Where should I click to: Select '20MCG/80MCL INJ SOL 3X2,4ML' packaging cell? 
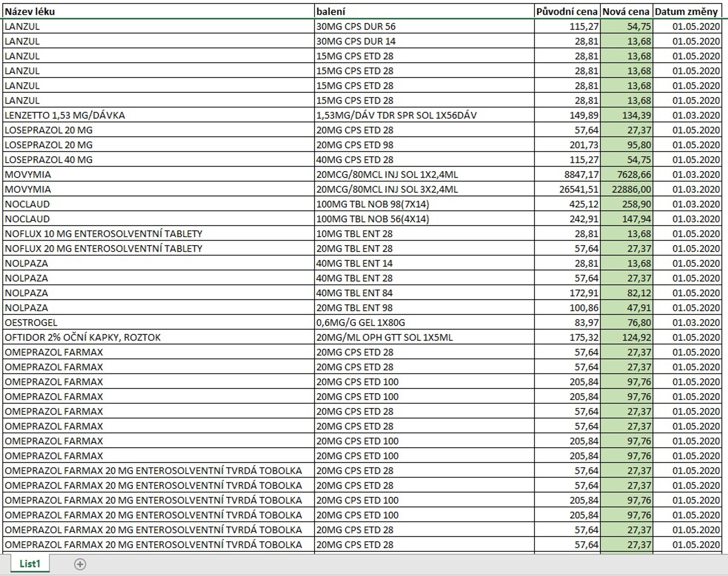[x=424, y=190]
